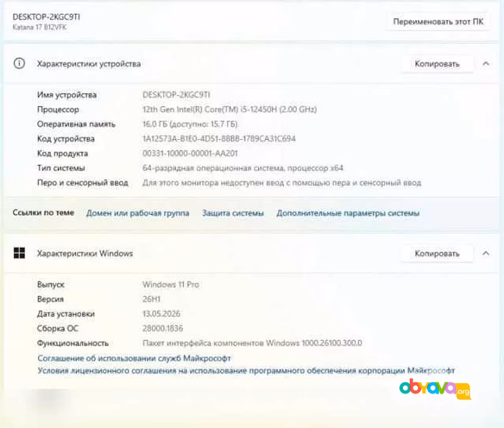Click the Сборка ОС label
The image size is (504, 428).
tap(58, 328)
